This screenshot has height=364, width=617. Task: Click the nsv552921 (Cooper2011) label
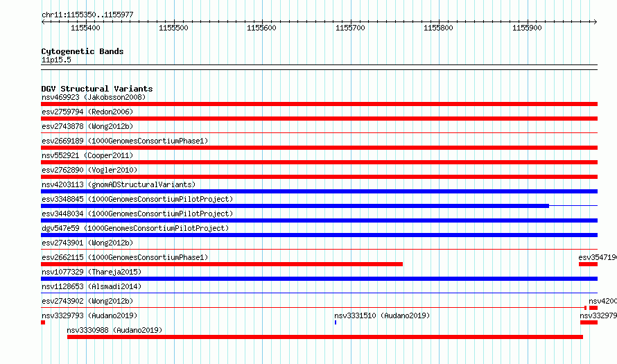pyautogui.click(x=87, y=155)
